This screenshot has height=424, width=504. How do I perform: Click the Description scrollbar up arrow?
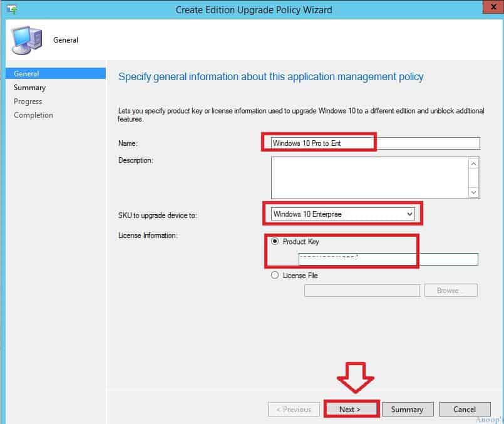474,163
